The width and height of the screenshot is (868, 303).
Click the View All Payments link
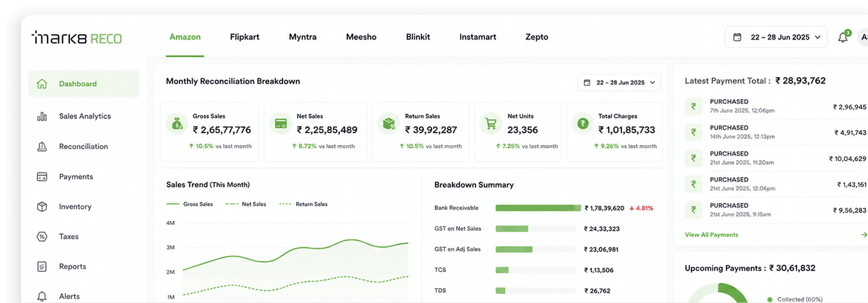[x=711, y=235]
